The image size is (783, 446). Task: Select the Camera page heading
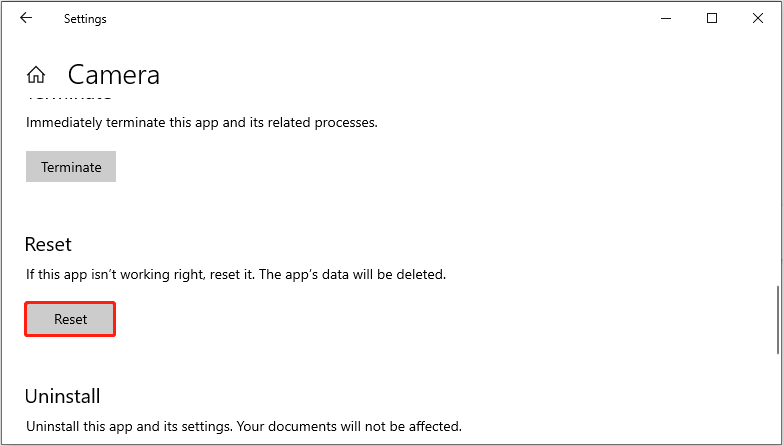[114, 75]
